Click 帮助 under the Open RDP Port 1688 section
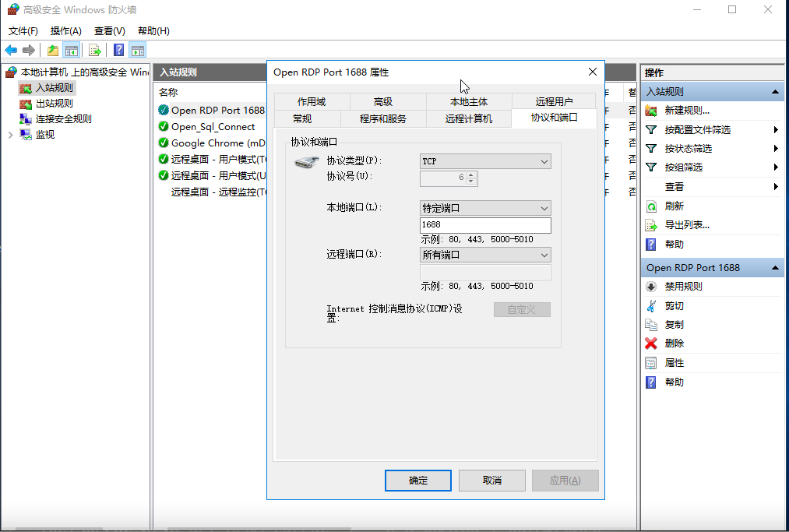This screenshot has width=789, height=532. tap(675, 382)
